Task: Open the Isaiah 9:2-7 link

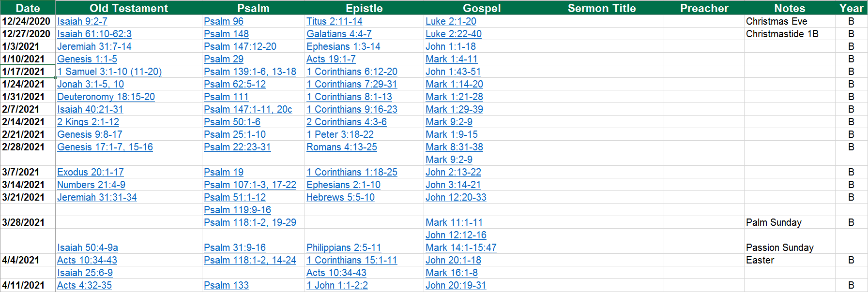Action: click(82, 21)
